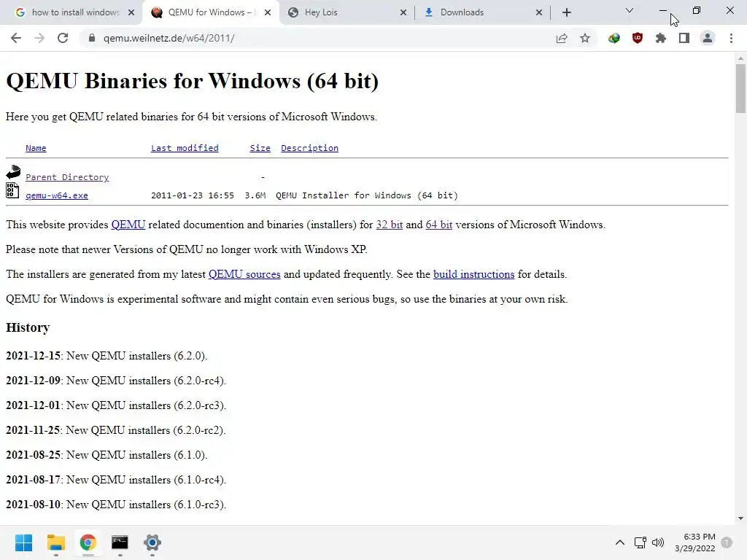Select the 'QEMU Installer for Windows (64 bit)' description

coord(367,195)
